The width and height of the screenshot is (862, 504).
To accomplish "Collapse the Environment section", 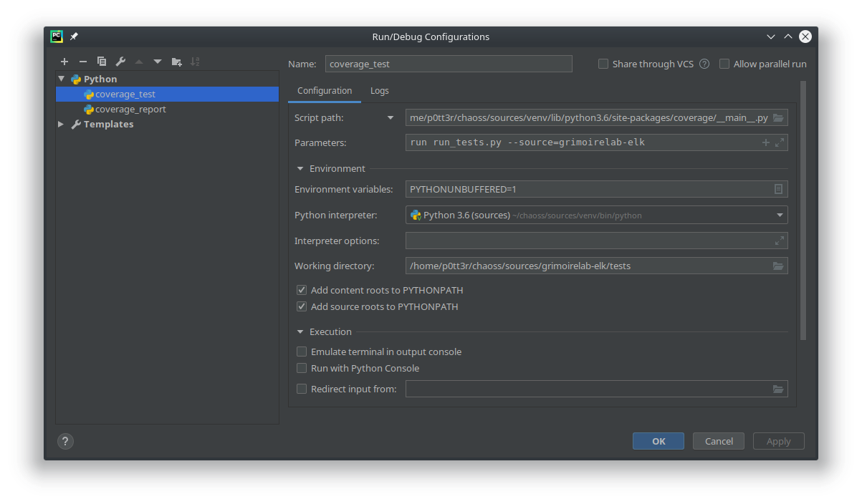I will tap(300, 168).
